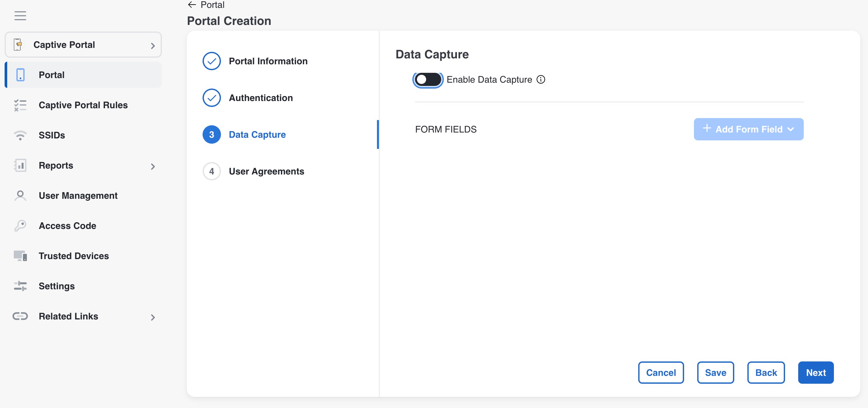Click the Cancel button
Screen dimensions: 868x408
click(x=661, y=373)
